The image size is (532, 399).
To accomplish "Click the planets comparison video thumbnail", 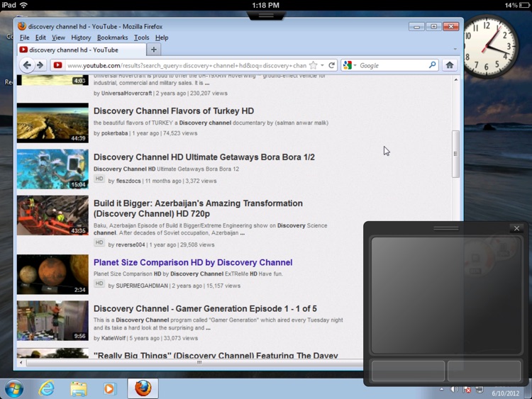I will tap(52, 274).
